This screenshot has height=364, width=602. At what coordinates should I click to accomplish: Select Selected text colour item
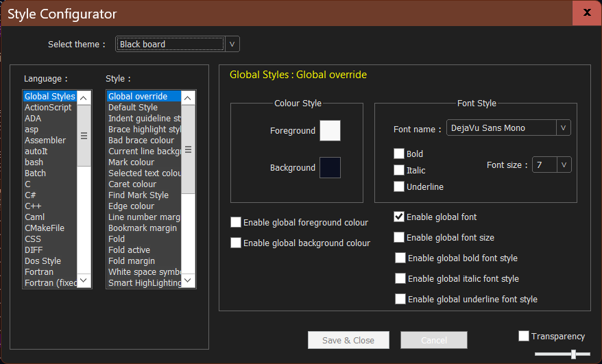tap(143, 173)
